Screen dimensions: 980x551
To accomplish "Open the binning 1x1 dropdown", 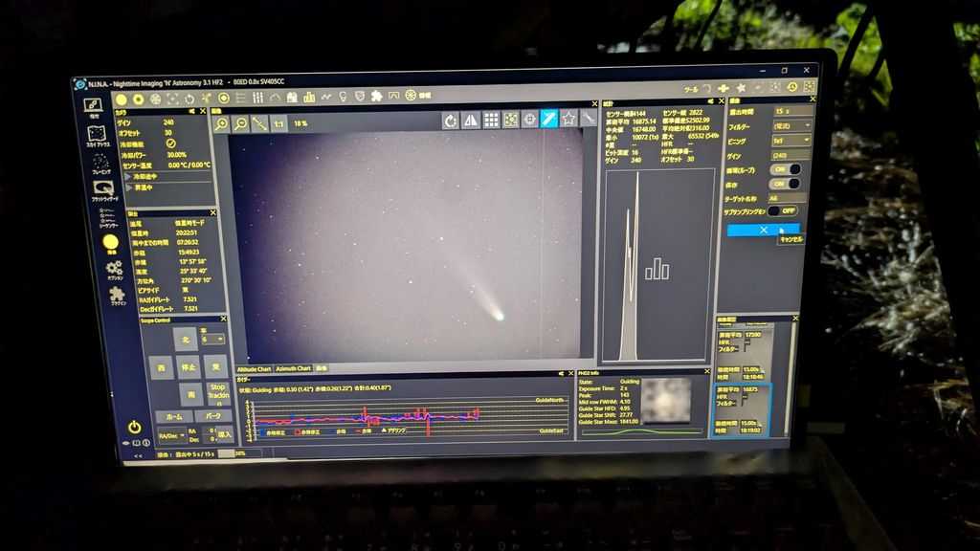I will 792,141.
